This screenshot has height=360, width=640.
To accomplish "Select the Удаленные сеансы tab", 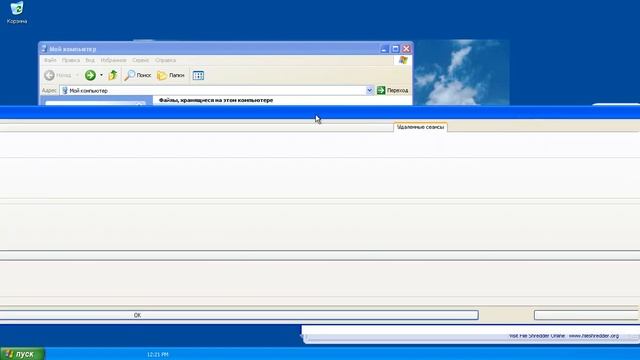I will tap(420, 127).
